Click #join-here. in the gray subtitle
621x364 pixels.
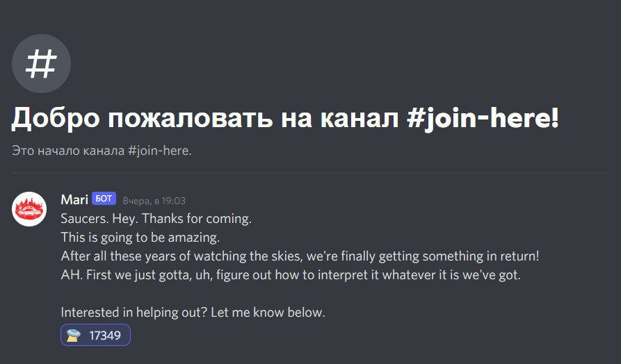[x=159, y=151]
